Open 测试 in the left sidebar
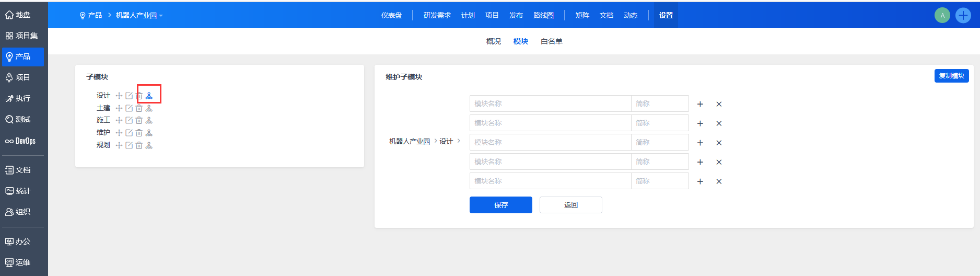 [x=22, y=119]
